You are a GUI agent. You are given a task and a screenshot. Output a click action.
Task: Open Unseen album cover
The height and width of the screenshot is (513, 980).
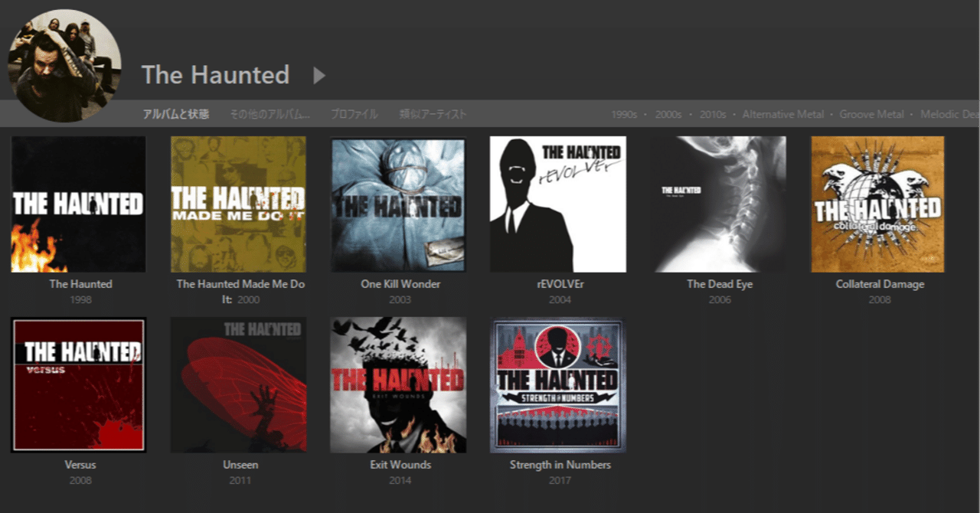click(x=238, y=385)
